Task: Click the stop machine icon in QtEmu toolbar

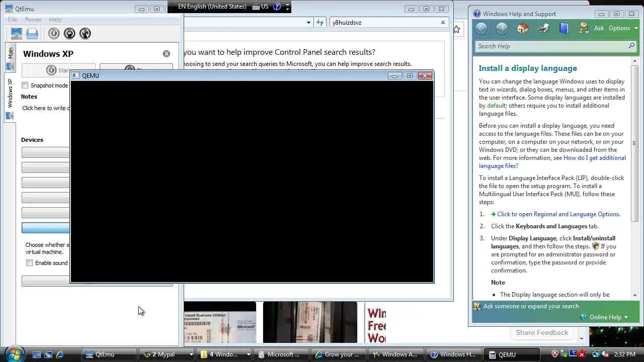Action: coord(69,33)
